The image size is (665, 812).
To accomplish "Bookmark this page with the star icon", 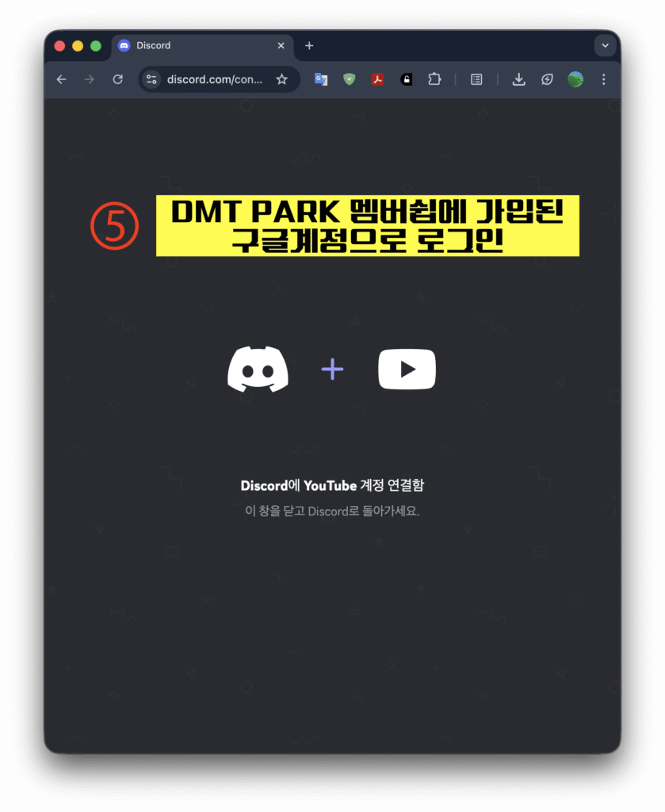I will coord(281,79).
